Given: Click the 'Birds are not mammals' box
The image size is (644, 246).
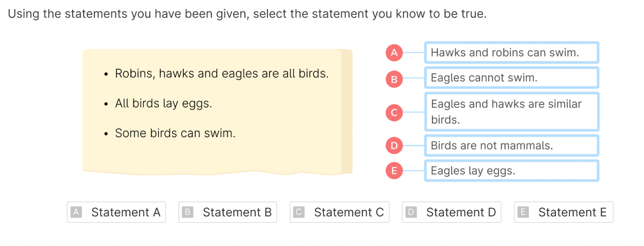Looking at the screenshot, I should click(x=512, y=146).
